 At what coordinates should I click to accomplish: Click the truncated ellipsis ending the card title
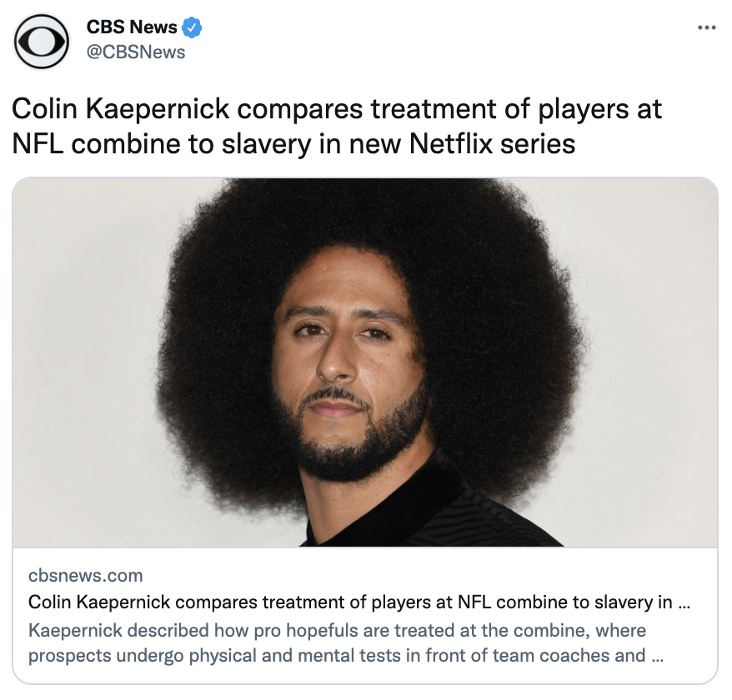pos(684,603)
